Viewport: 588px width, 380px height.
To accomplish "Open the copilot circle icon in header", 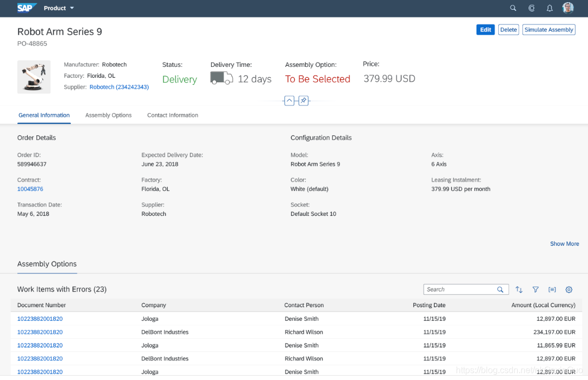I will click(x=531, y=8).
